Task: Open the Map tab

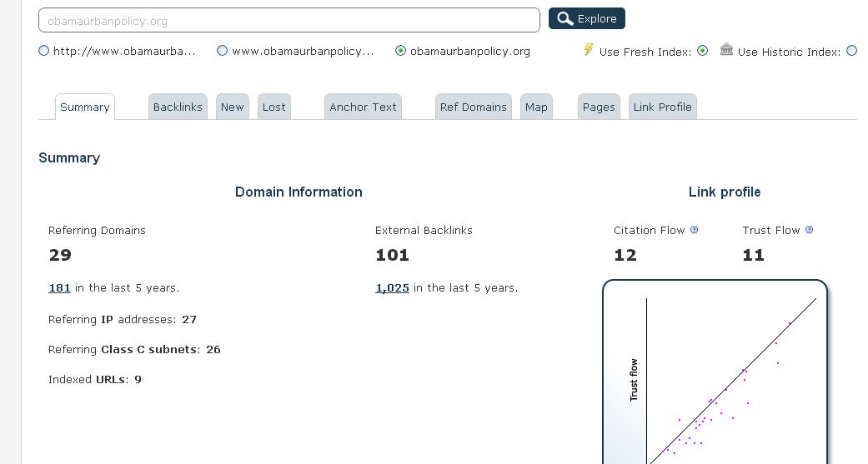Action: click(536, 107)
